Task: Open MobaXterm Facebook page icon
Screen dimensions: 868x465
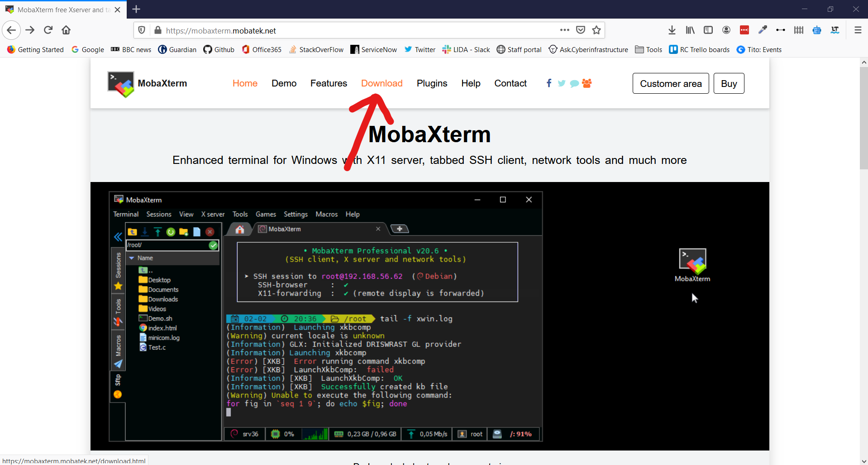Action: click(x=549, y=83)
